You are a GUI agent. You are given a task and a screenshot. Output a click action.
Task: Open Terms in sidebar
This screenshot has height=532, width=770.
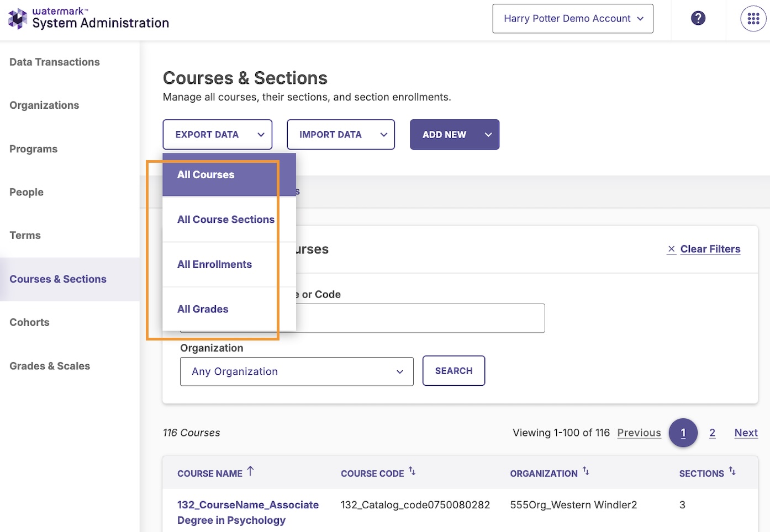coord(25,236)
